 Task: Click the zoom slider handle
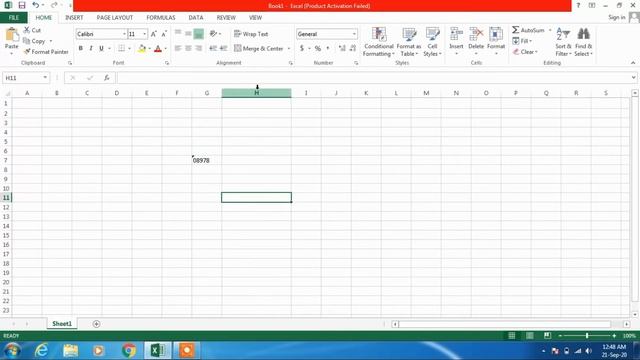coord(587,336)
